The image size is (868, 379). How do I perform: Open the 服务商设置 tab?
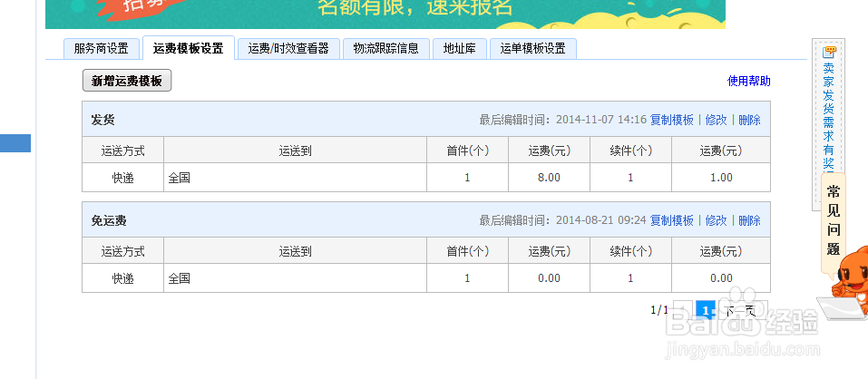click(101, 49)
